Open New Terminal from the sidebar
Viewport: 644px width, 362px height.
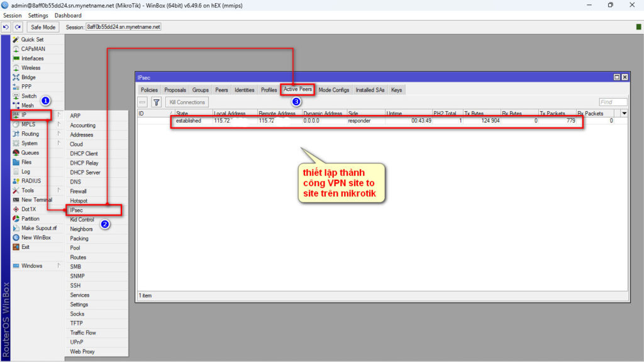tap(36, 200)
